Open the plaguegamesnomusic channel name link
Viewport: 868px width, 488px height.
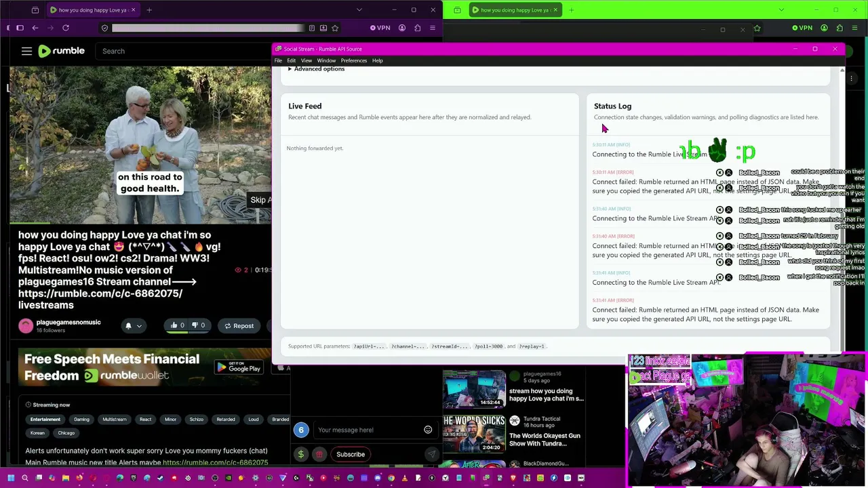(68, 323)
